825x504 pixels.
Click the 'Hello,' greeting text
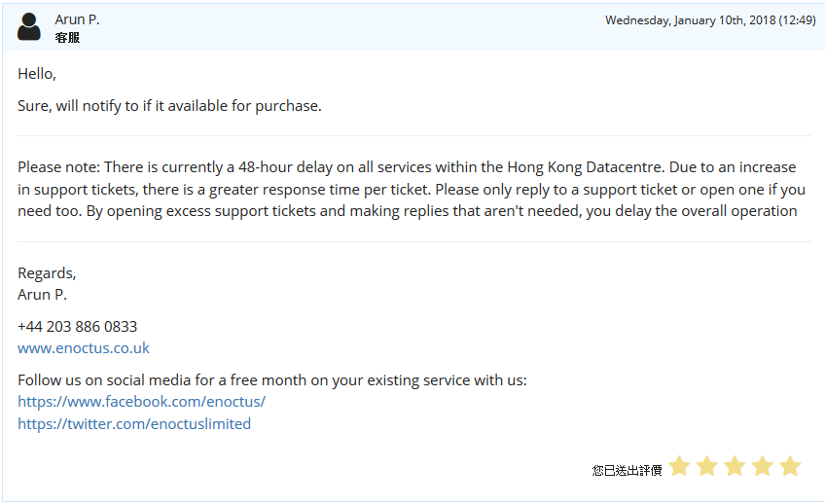[37, 74]
